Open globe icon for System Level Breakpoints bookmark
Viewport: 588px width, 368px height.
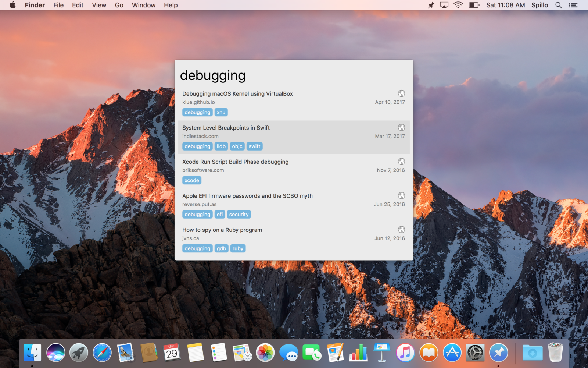click(x=401, y=127)
